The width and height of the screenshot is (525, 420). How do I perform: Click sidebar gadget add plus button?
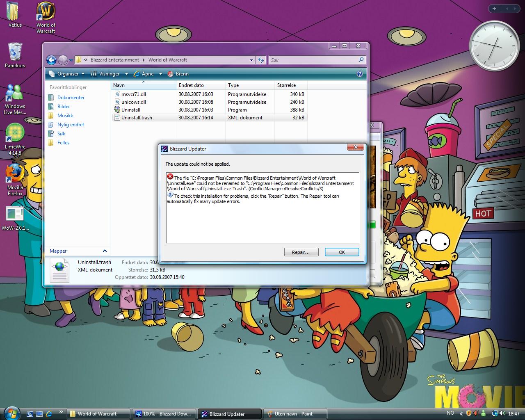point(494,9)
